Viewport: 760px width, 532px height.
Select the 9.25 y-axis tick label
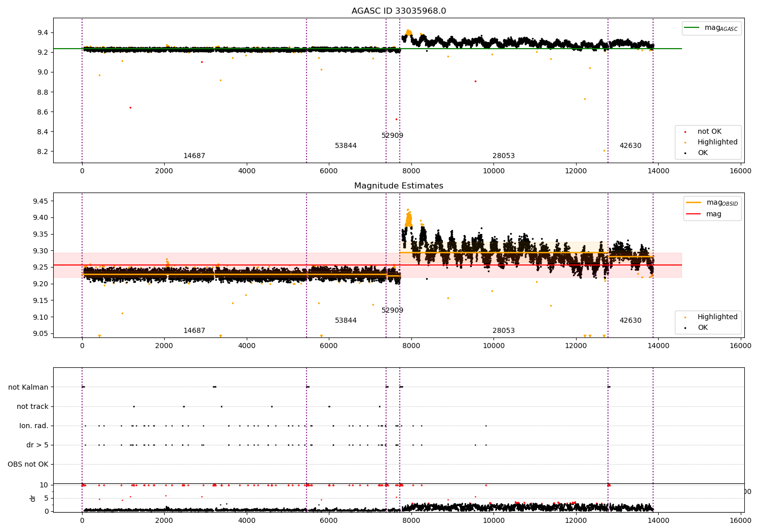41,268
